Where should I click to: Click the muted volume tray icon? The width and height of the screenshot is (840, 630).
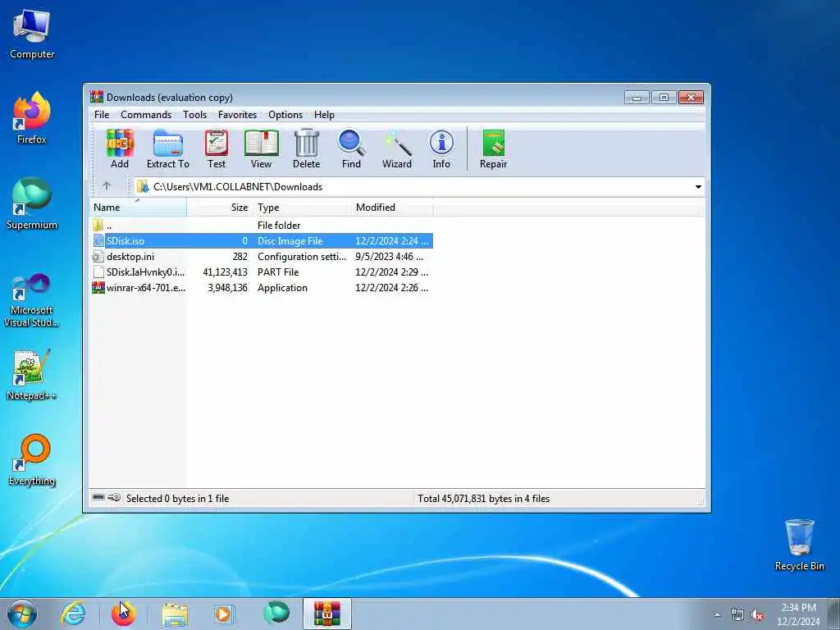click(757, 615)
